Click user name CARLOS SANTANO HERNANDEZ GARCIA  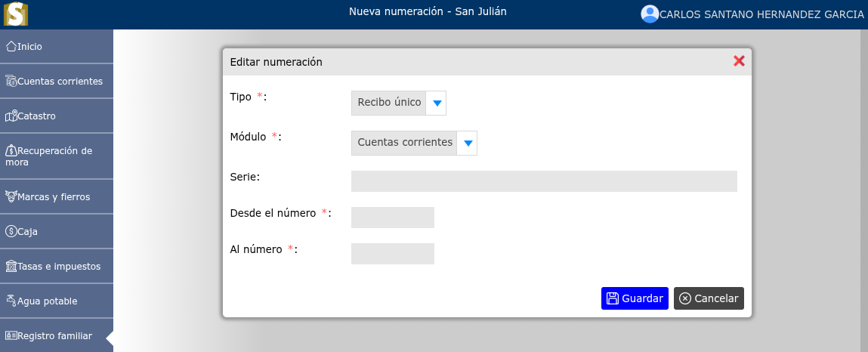761,15
